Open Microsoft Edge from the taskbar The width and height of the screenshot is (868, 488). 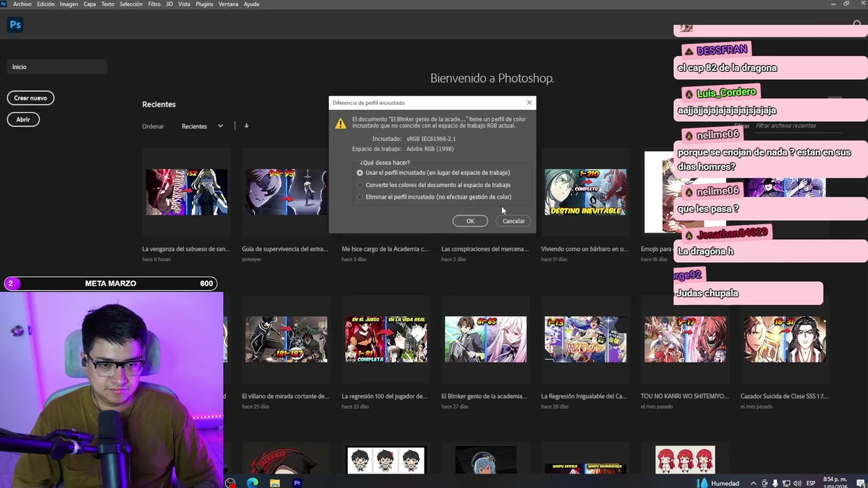(x=252, y=483)
